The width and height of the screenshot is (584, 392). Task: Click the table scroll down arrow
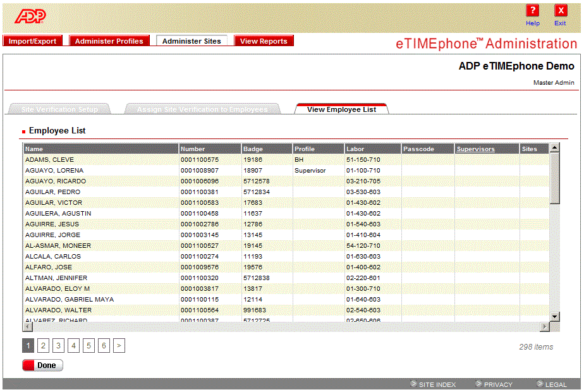554,316
